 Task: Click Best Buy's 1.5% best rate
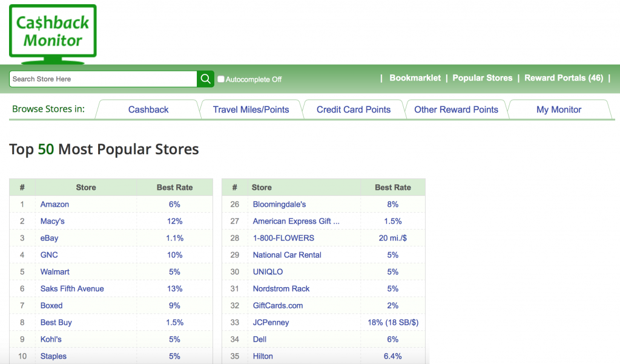click(x=174, y=322)
